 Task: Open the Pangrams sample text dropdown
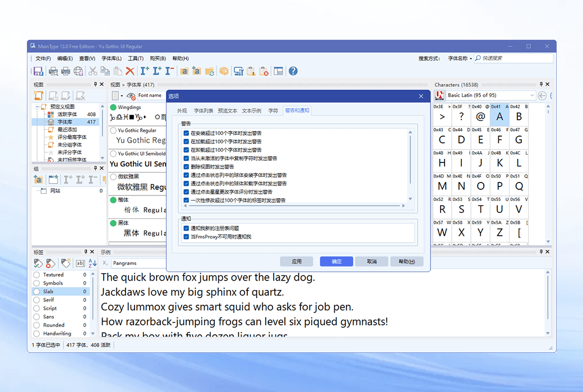[138, 263]
